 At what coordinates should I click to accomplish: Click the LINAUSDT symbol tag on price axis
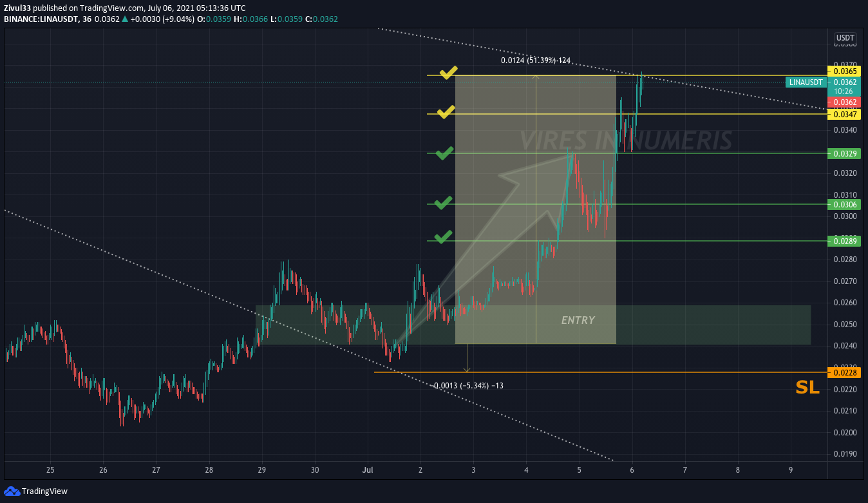point(806,82)
